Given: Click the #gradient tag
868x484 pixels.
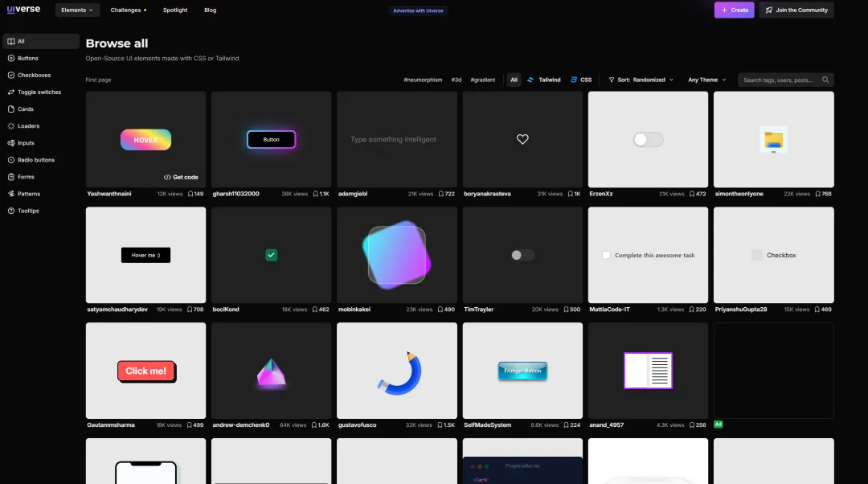Looking at the screenshot, I should [483, 80].
